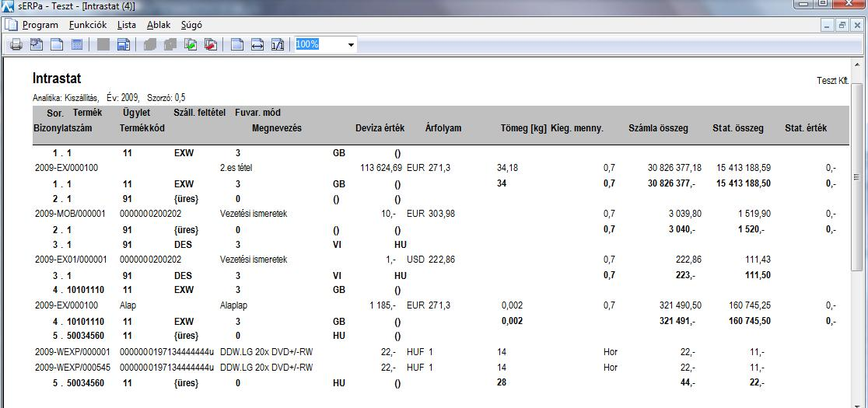Click document number 2009-MOB/000001
The height and width of the screenshot is (408, 868).
coord(70,214)
